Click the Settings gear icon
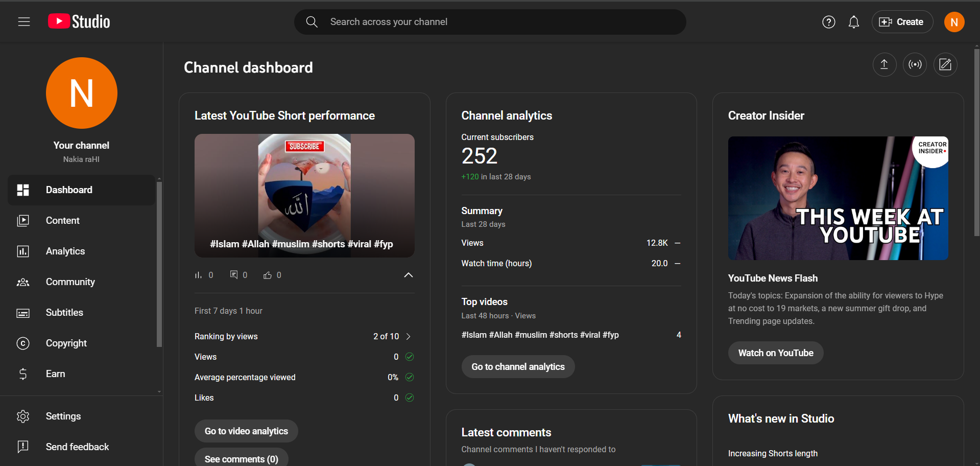Viewport: 980px width, 466px height. 23,416
